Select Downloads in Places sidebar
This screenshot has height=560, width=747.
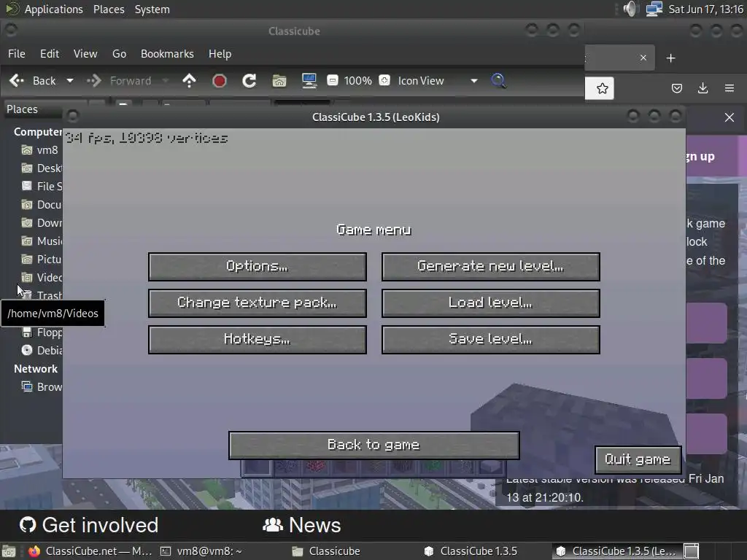(42, 223)
